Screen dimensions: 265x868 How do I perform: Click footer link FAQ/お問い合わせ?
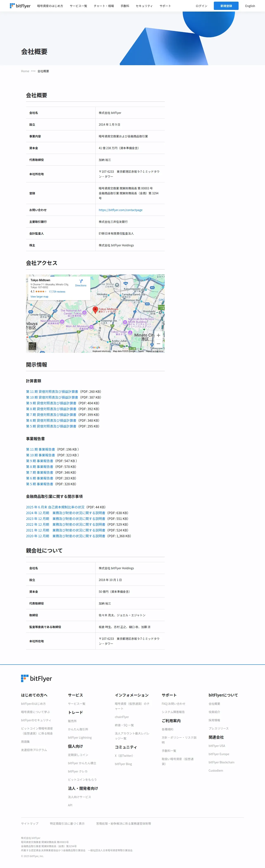173,704
